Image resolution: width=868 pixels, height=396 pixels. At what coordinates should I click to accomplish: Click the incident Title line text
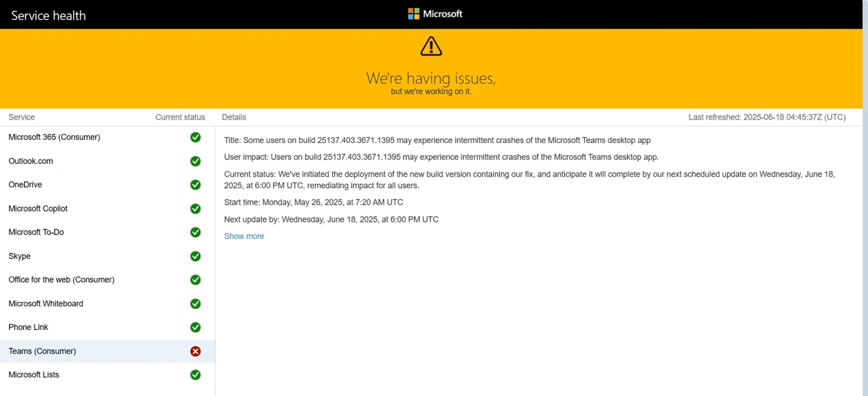[437, 140]
